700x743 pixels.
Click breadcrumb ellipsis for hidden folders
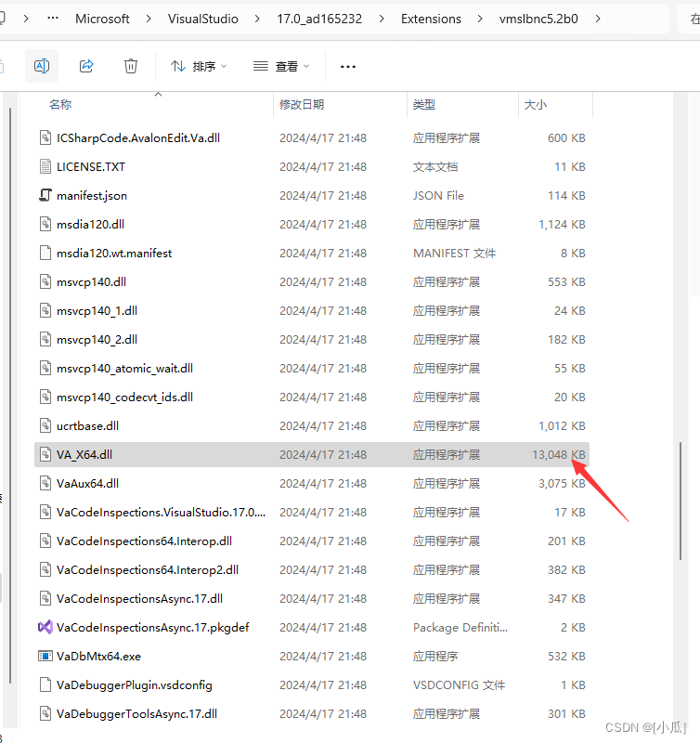pos(53,19)
